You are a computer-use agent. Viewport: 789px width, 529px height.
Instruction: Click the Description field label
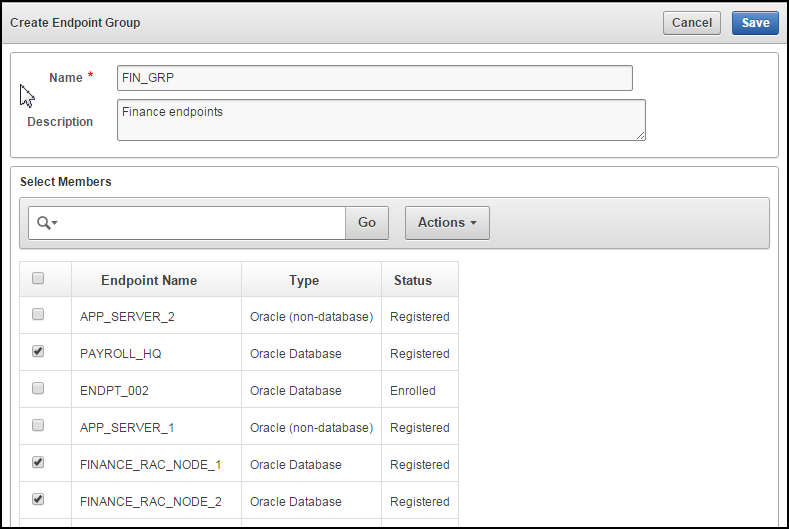coord(60,122)
